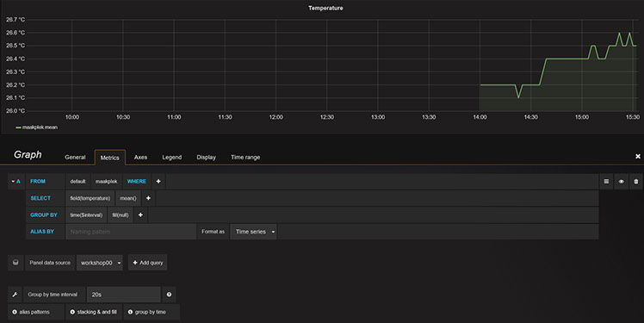644x323 pixels.
Task: Click the 20s group by time interval field
Action: tap(124, 295)
